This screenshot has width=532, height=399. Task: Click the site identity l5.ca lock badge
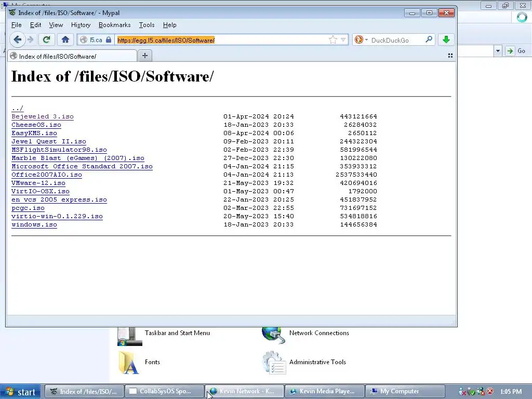click(x=96, y=39)
